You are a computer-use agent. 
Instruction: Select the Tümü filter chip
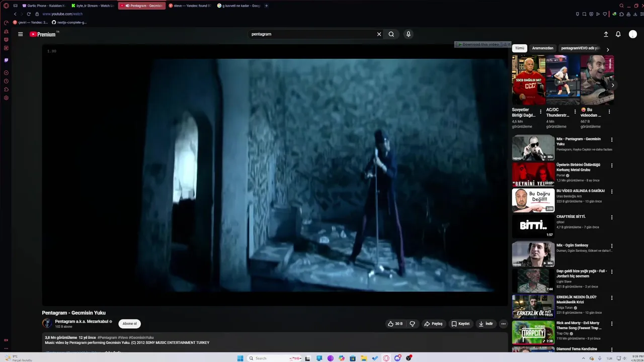tap(519, 48)
